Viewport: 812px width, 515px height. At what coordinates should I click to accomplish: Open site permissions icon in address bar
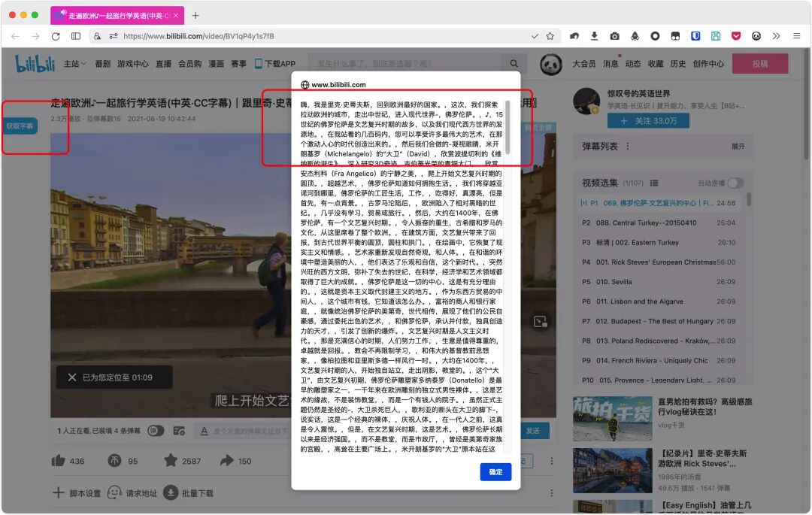[114, 36]
